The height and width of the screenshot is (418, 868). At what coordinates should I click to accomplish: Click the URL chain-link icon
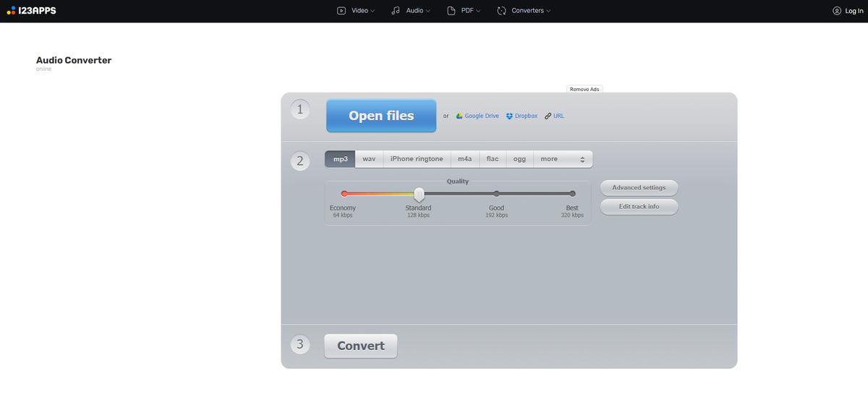[548, 116]
